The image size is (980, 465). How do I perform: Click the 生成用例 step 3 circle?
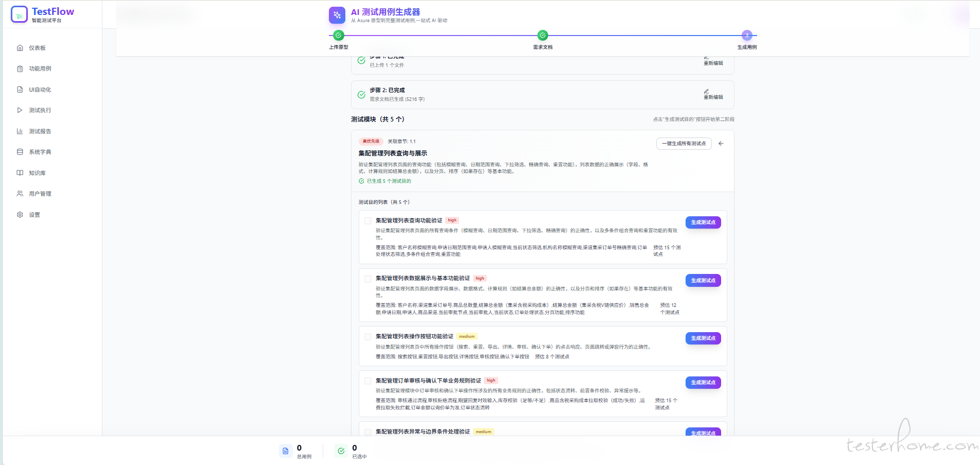pyautogui.click(x=747, y=36)
